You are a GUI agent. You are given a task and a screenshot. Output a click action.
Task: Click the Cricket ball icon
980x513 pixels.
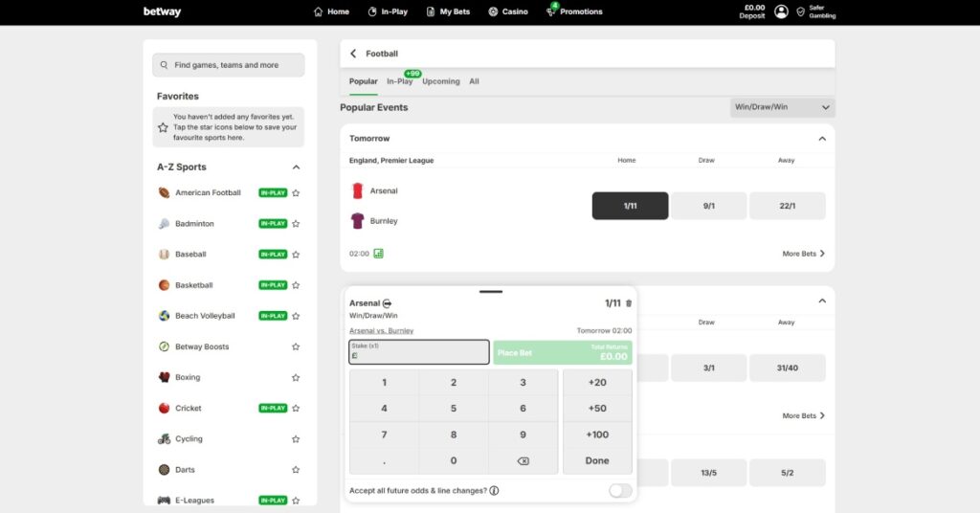164,408
